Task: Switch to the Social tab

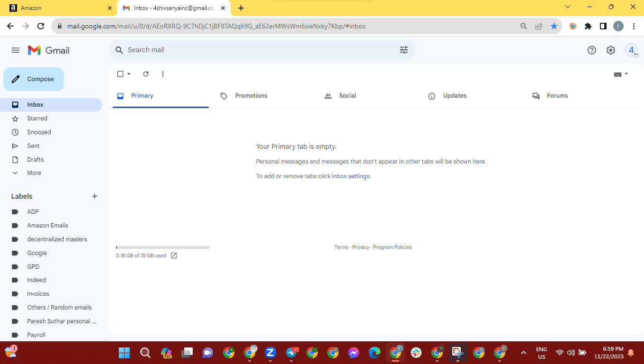Action: tap(368, 96)
